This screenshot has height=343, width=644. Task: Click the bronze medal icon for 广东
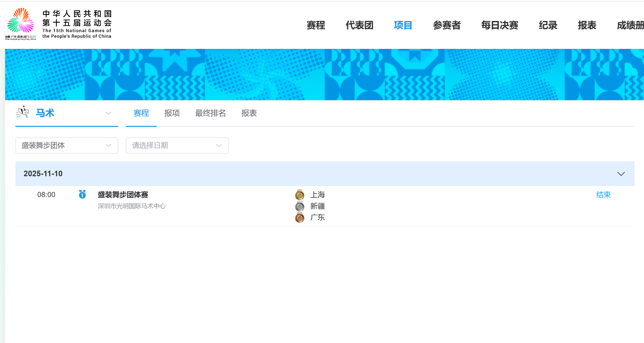[300, 218]
